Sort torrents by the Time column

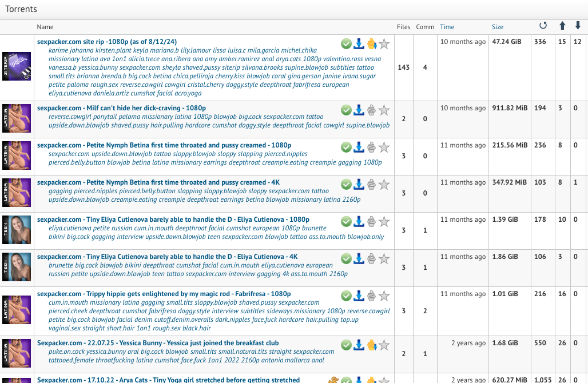tap(447, 27)
